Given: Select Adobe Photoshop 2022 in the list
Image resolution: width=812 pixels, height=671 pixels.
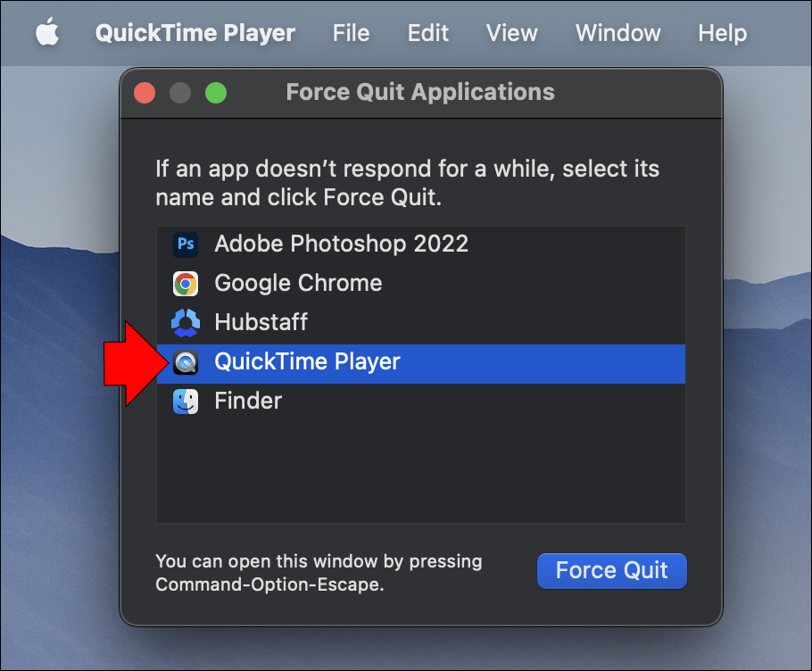Looking at the screenshot, I should tap(342, 244).
